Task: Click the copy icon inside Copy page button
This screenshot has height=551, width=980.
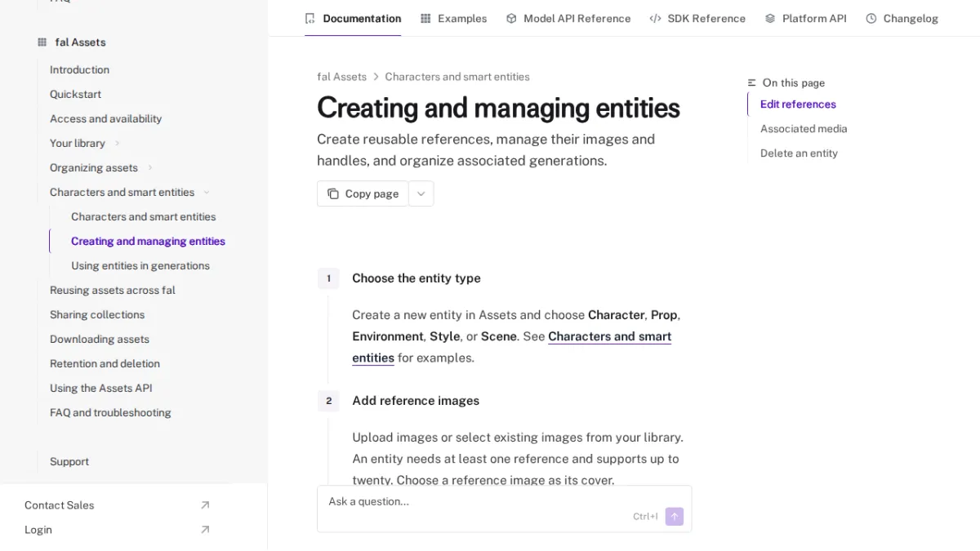Action: pyautogui.click(x=333, y=194)
